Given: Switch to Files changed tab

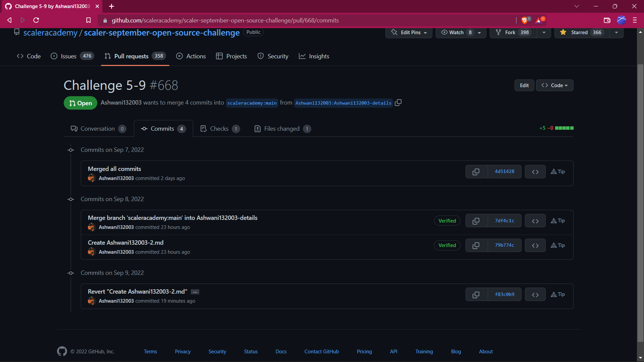Looking at the screenshot, I should pyautogui.click(x=282, y=129).
